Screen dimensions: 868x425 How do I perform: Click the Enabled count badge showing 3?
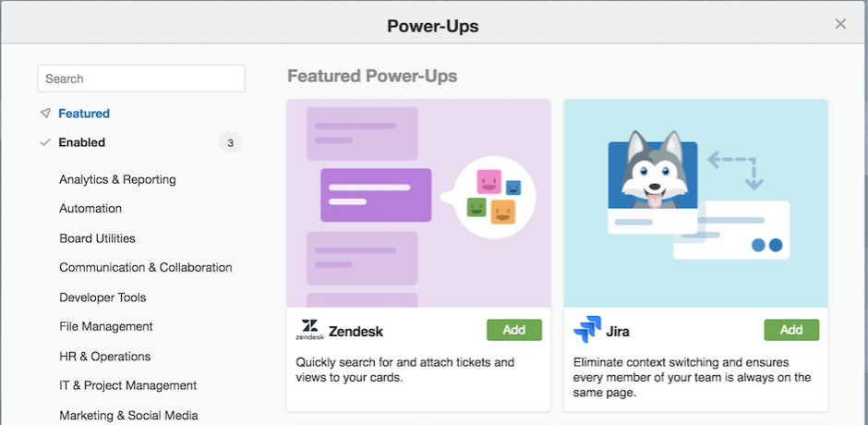[230, 142]
